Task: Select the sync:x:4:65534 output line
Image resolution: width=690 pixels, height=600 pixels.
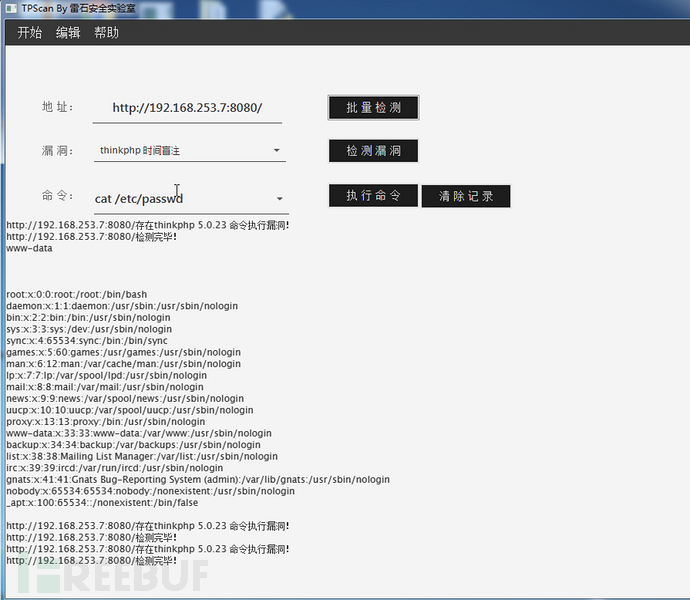Action: 87,341
